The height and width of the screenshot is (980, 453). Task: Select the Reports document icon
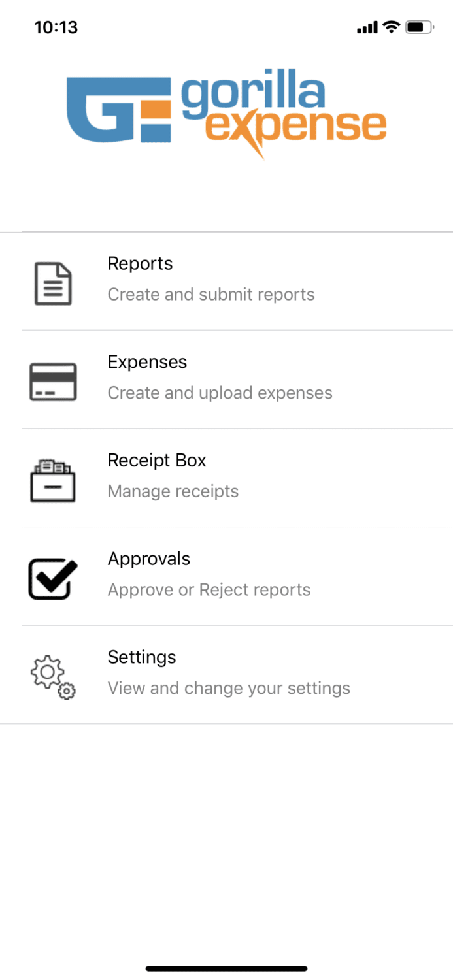click(x=53, y=282)
